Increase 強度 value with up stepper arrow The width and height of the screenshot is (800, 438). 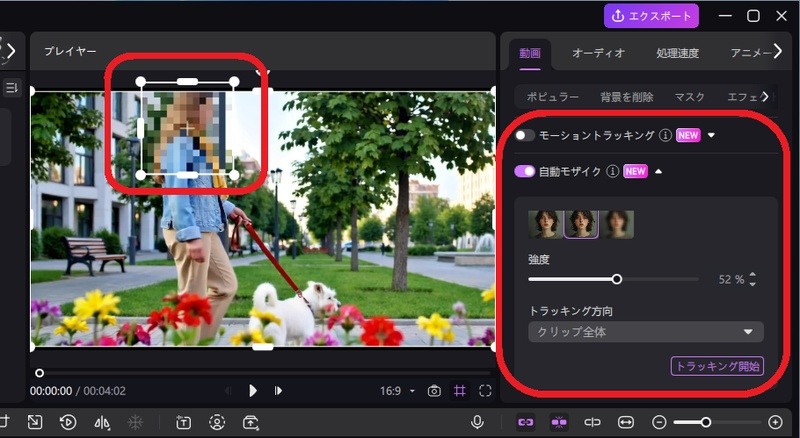[753, 275]
